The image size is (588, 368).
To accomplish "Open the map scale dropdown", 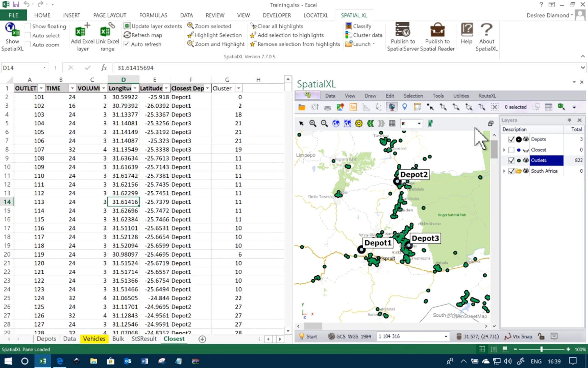I will pyautogui.click(x=446, y=336).
